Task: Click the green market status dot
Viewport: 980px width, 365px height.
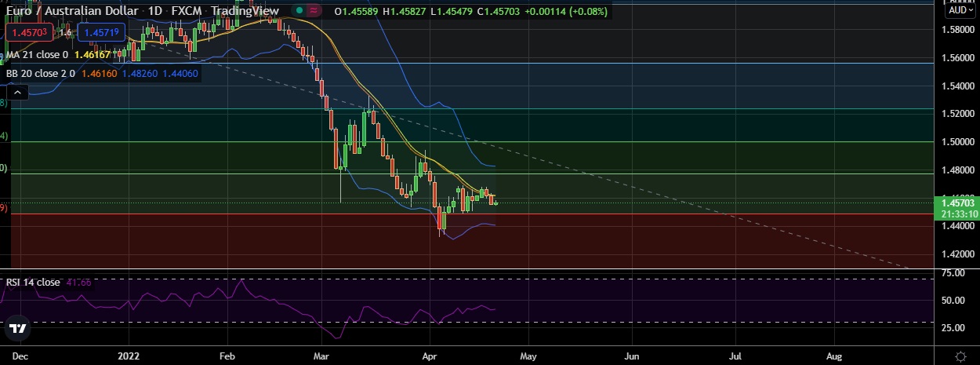Action: point(299,11)
